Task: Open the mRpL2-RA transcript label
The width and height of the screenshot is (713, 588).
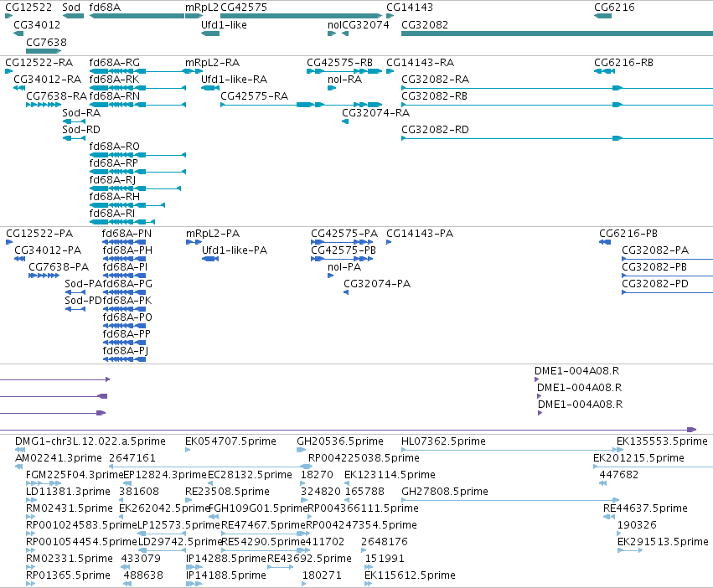Action: click(212, 62)
